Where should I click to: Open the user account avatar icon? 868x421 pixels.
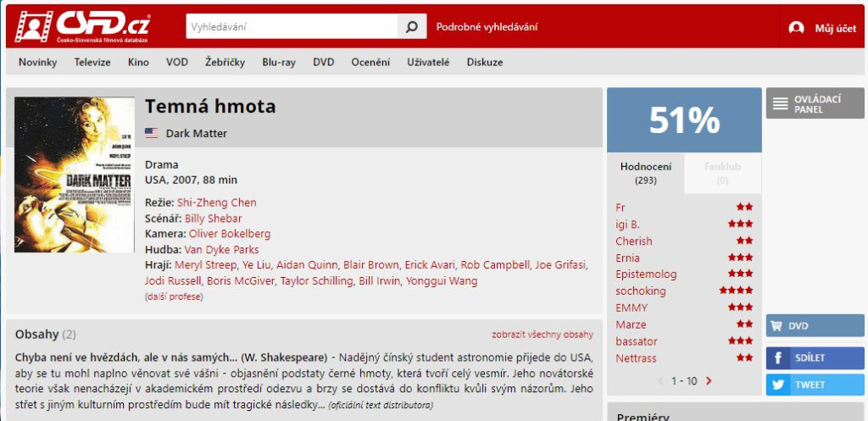(x=796, y=28)
